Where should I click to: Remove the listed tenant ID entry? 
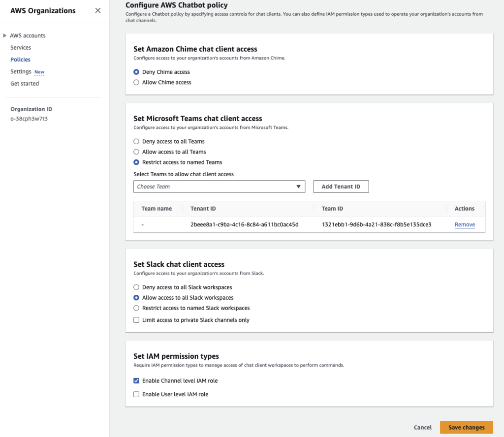(x=465, y=224)
